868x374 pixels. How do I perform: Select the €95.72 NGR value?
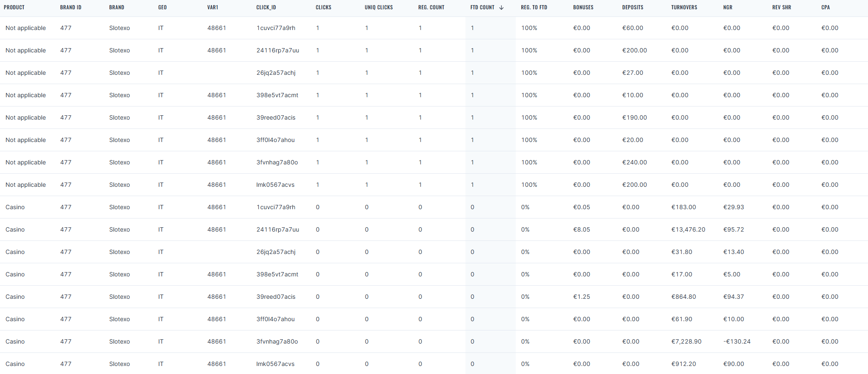point(734,229)
